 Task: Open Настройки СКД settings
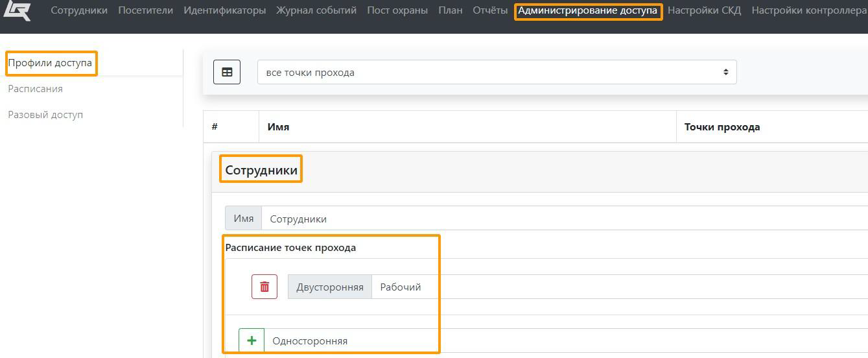click(704, 10)
